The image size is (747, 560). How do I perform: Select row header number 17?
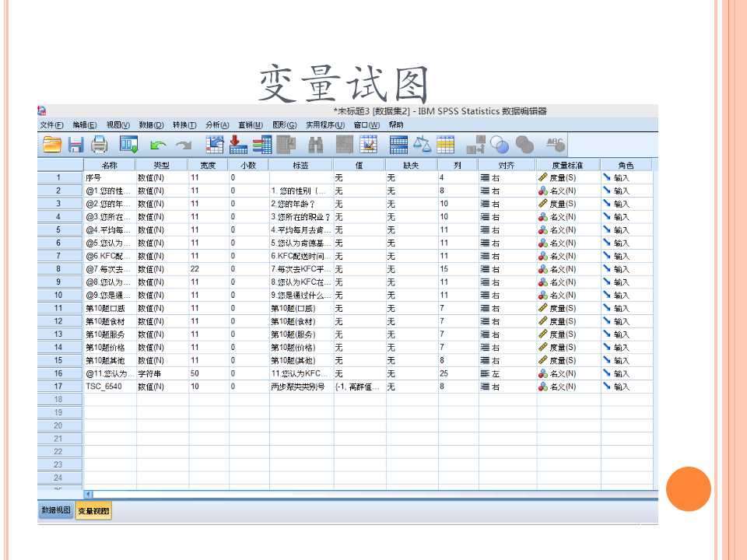58,387
